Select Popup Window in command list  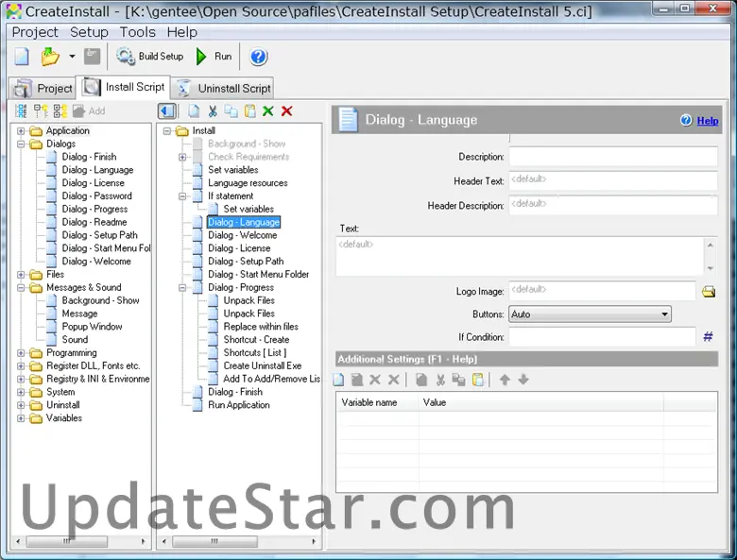pyautogui.click(x=92, y=327)
